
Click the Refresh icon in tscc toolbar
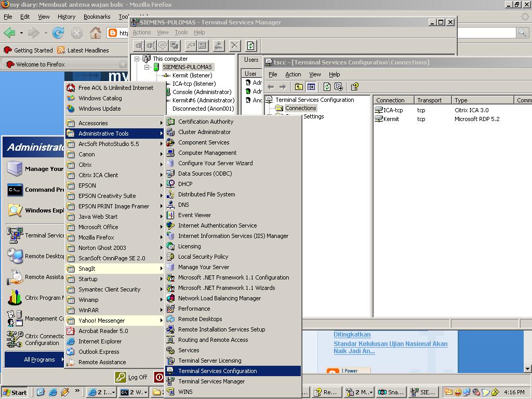[327, 87]
